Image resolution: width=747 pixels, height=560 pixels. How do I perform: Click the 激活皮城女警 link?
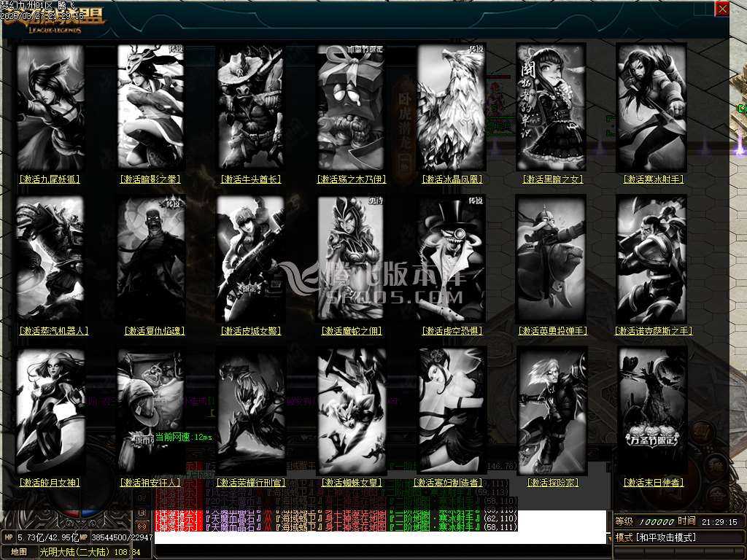coord(251,331)
